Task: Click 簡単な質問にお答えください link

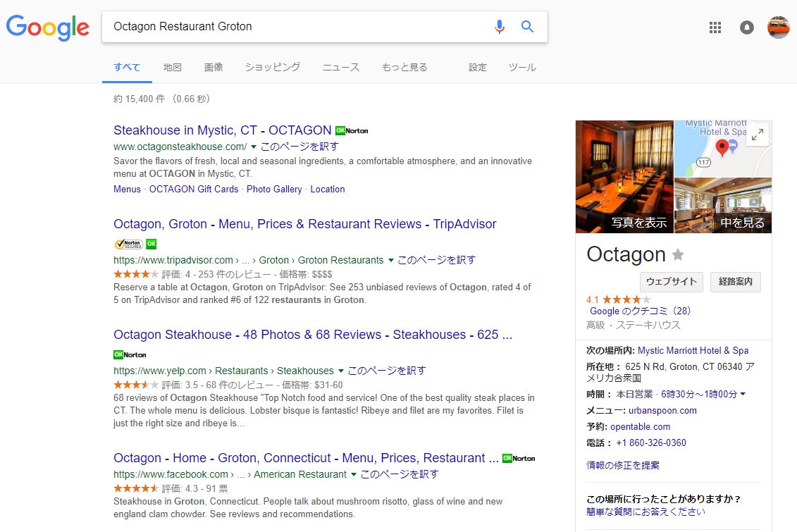Action: pyautogui.click(x=645, y=512)
